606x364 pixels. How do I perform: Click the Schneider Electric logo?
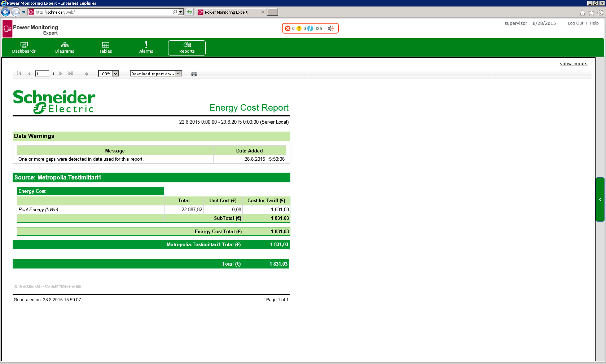54,102
